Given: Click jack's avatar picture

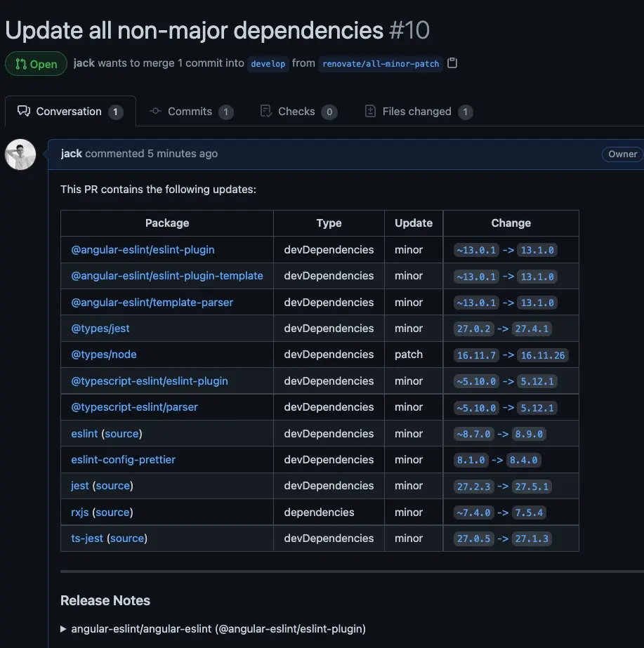Looking at the screenshot, I should [20, 154].
